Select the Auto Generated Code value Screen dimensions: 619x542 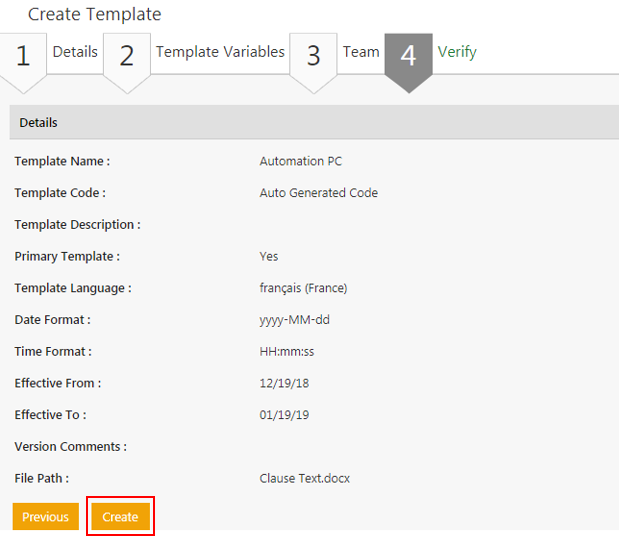click(x=318, y=193)
